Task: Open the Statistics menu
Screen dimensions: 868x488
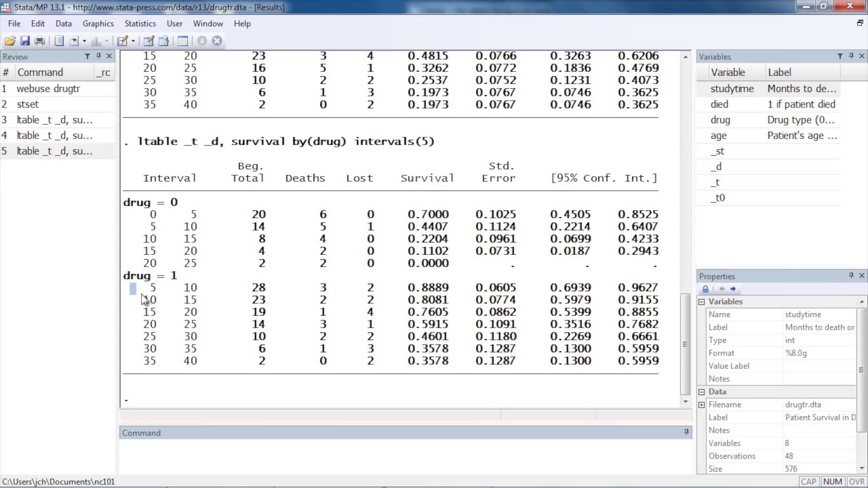Action: (140, 23)
